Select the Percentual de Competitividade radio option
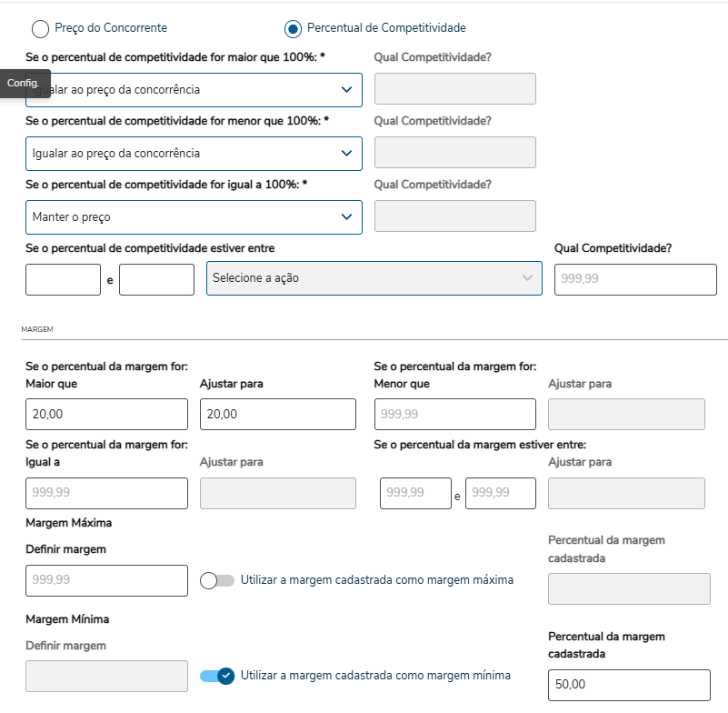 pyautogui.click(x=293, y=29)
